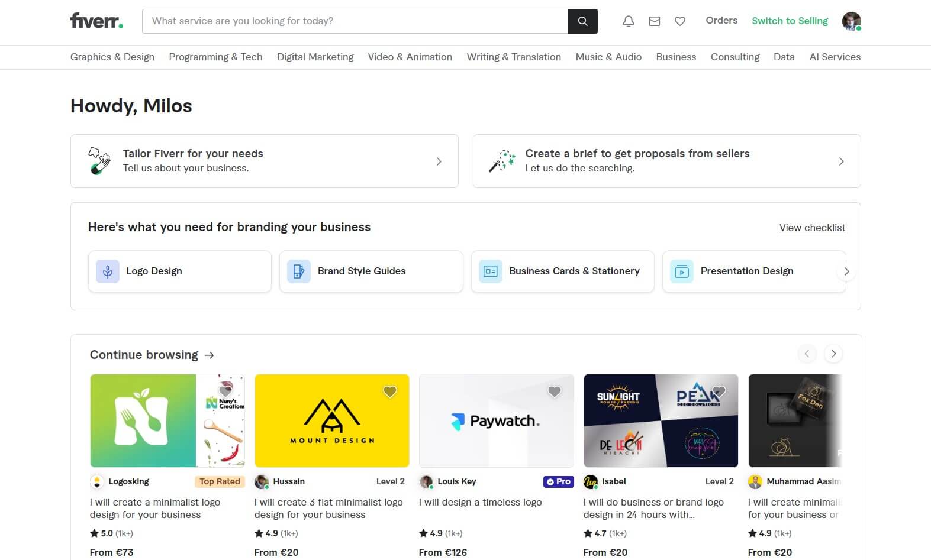This screenshot has height=560, width=931.
Task: Click Hussain seller name
Action: point(289,481)
